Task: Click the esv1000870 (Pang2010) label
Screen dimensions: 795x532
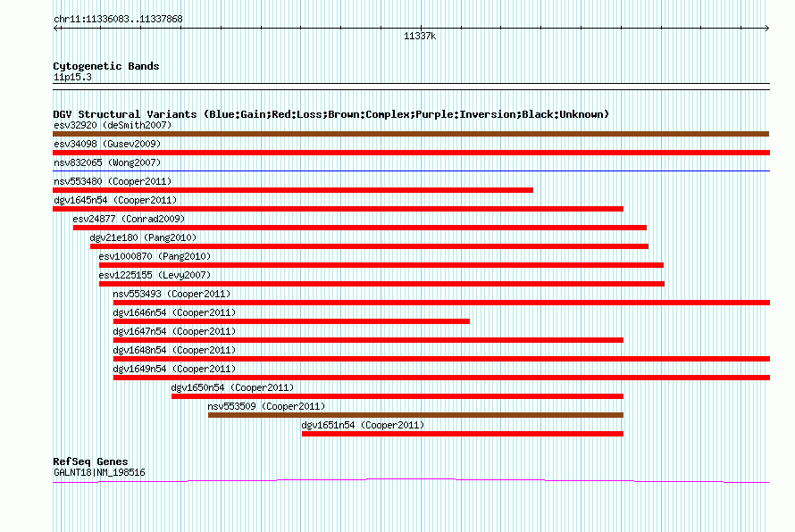Action: click(155, 256)
